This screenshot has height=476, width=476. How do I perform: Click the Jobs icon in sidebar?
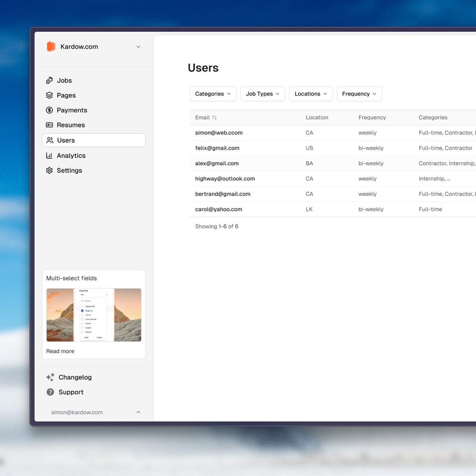tap(49, 81)
